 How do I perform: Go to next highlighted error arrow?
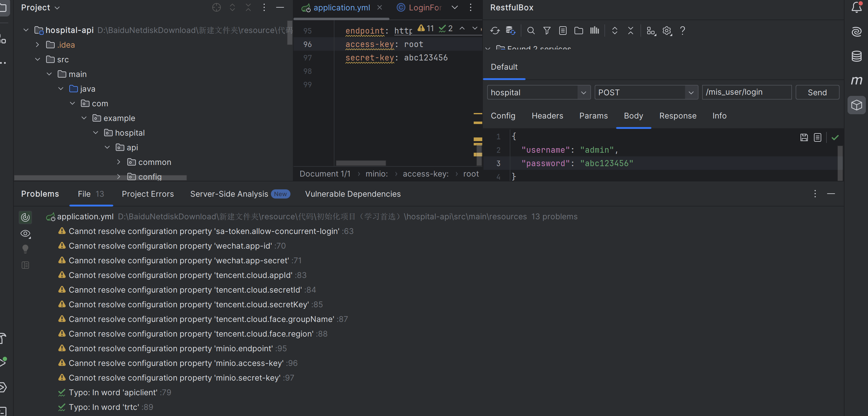tap(474, 28)
